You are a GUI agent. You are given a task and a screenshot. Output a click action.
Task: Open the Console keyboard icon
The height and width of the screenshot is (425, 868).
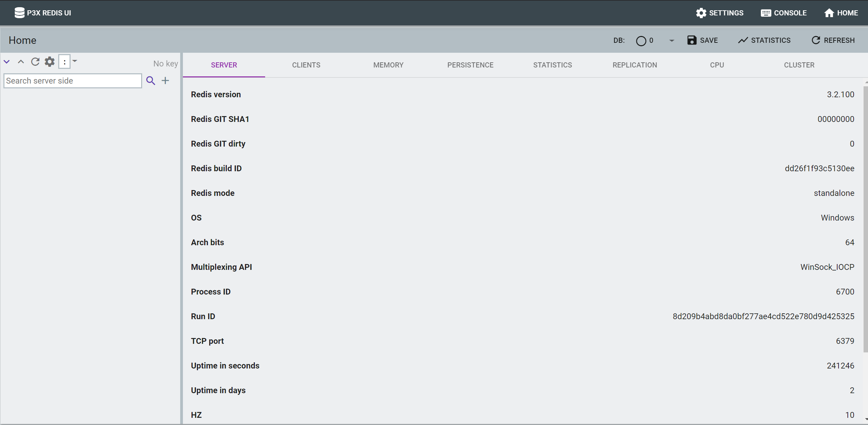coord(766,13)
